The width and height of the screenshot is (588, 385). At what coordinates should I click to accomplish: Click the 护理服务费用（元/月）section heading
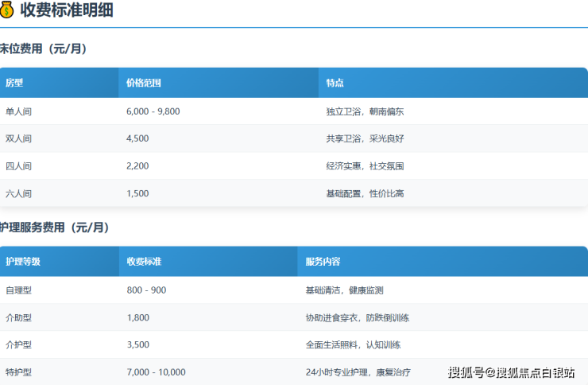point(55,227)
